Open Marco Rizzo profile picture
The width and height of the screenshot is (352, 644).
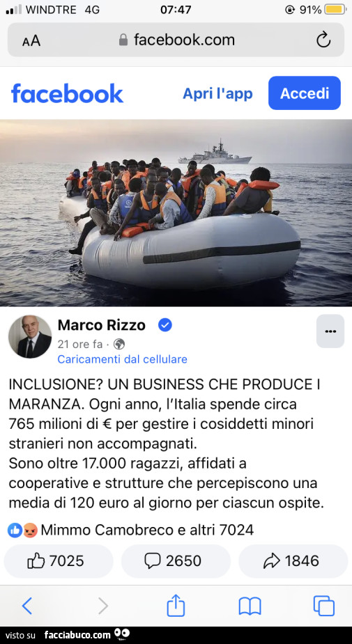click(x=30, y=337)
